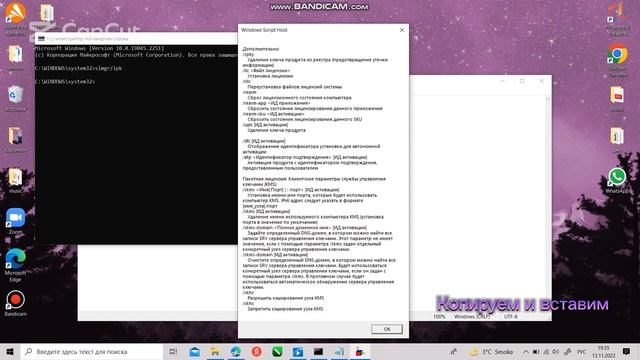Open the battery status tray icon
The height and width of the screenshot is (360, 640).
536,351
